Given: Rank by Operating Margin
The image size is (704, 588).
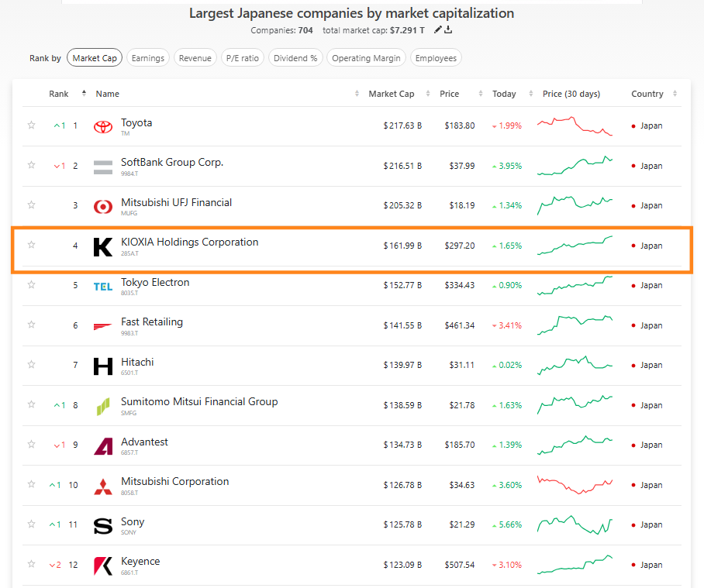Looking at the screenshot, I should (x=367, y=58).
